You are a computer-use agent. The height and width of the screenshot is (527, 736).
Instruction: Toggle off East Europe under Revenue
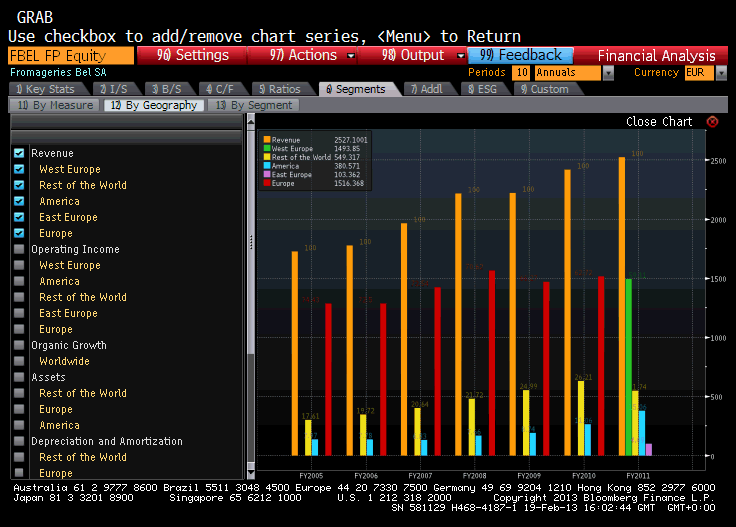click(19, 218)
